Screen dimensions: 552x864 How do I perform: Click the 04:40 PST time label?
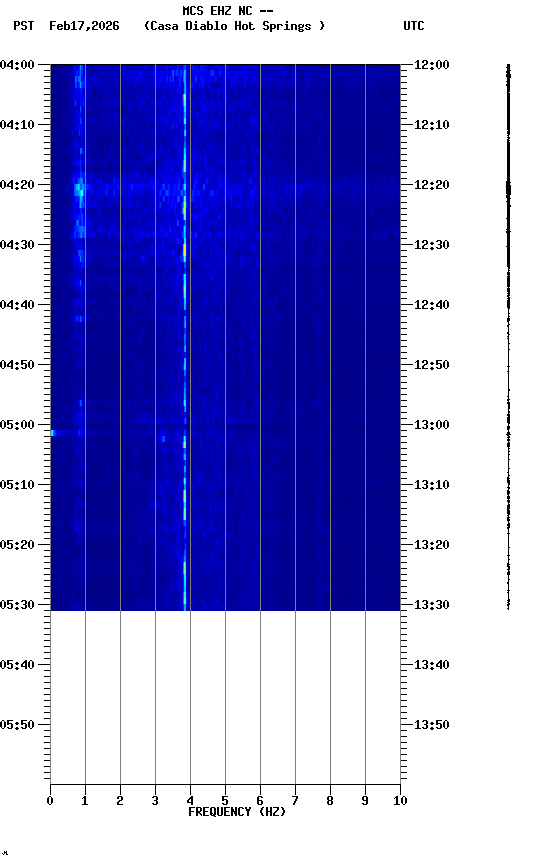click(x=17, y=305)
